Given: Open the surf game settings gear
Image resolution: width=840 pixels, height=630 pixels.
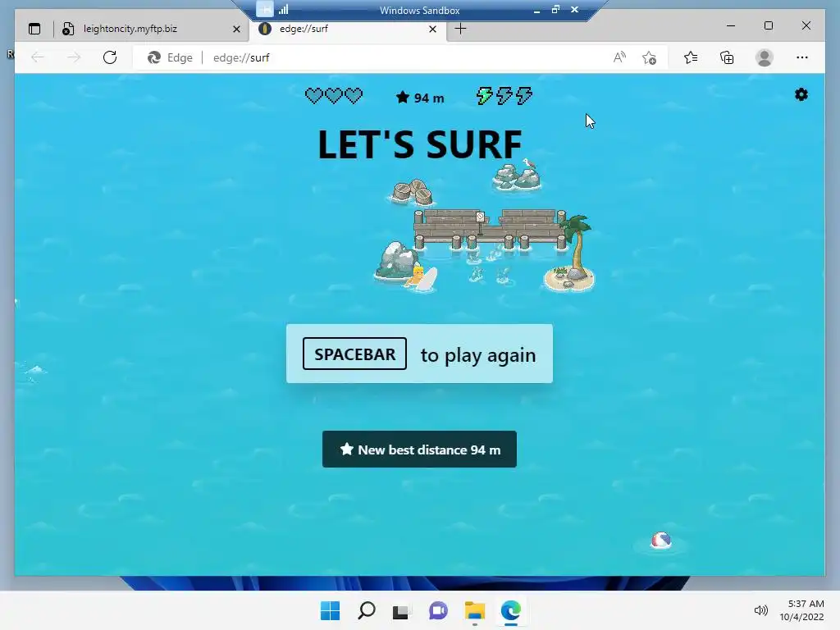Looking at the screenshot, I should [801, 95].
